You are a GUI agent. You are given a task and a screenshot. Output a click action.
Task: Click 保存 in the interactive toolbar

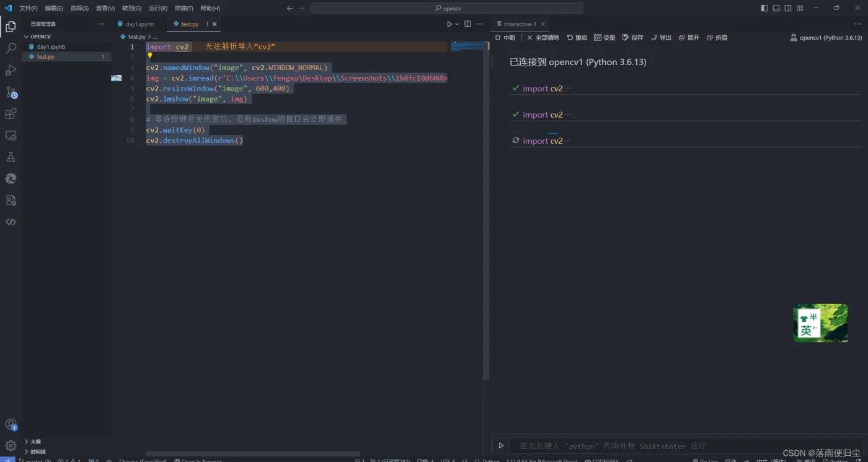point(633,38)
